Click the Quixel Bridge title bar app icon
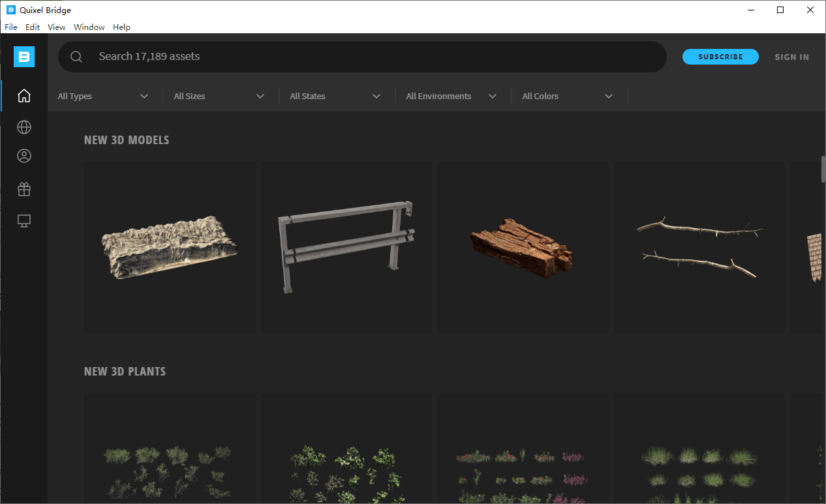 [x=10, y=10]
